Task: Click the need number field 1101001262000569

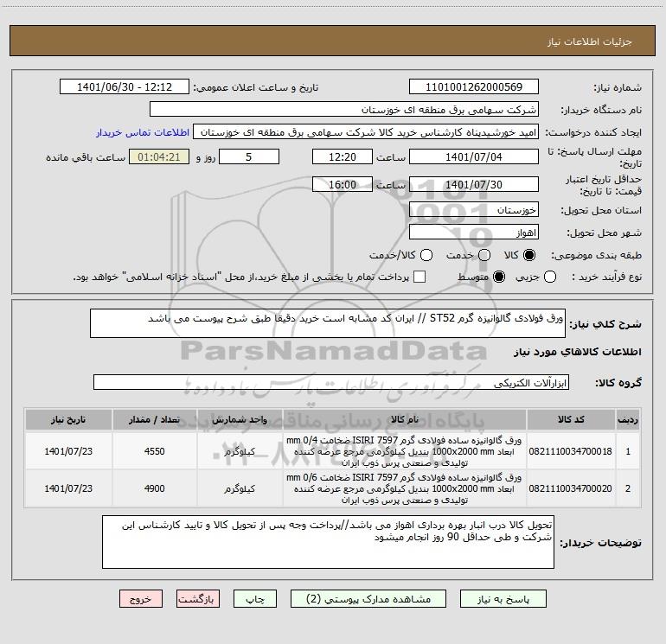Action: (x=474, y=87)
